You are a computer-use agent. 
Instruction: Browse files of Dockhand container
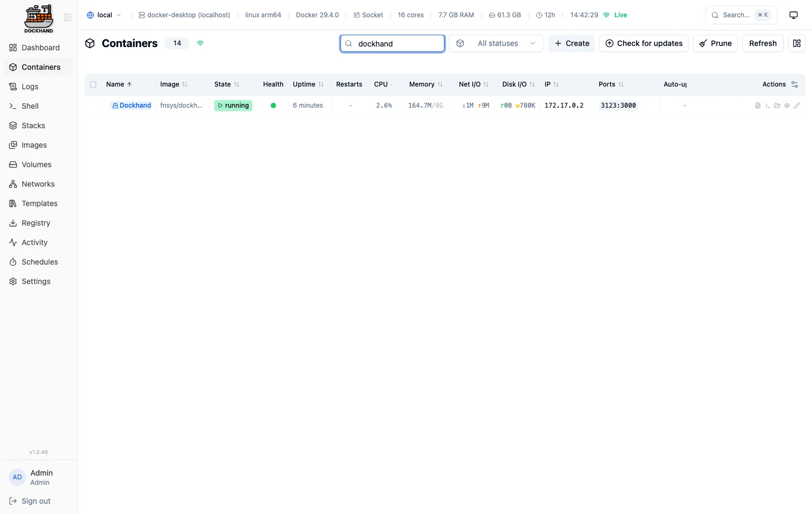point(777,106)
